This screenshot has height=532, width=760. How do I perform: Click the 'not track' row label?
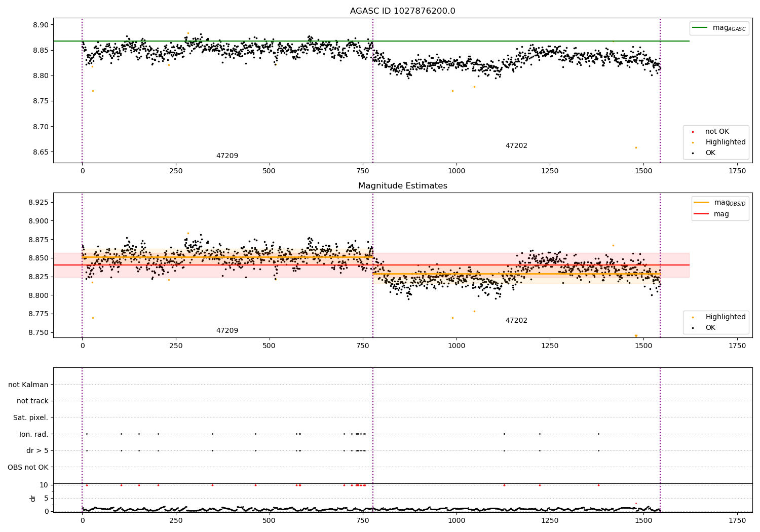tap(32, 401)
